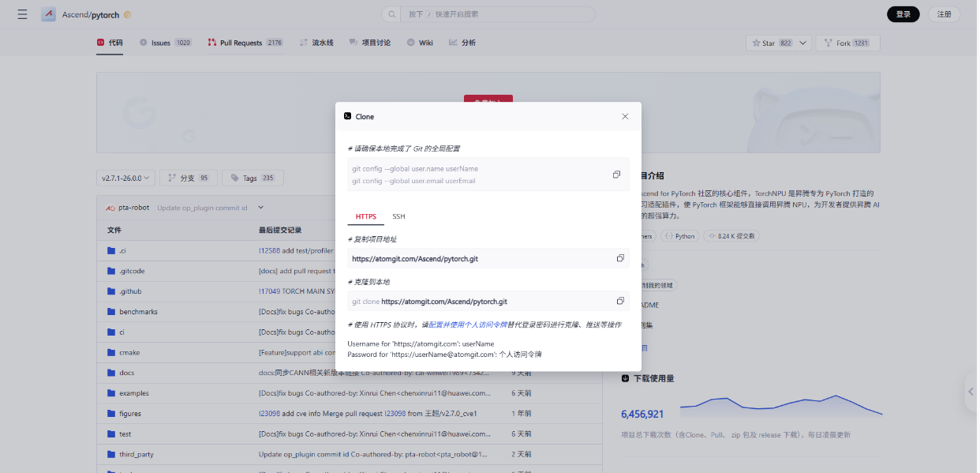
Task: Click the download usage chart line
Action: [781, 404]
